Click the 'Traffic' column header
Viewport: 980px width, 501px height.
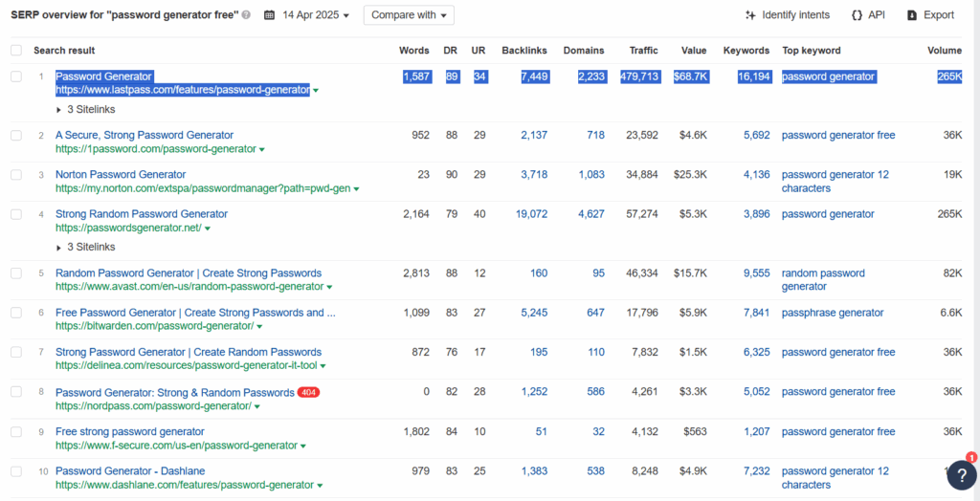[x=643, y=51]
